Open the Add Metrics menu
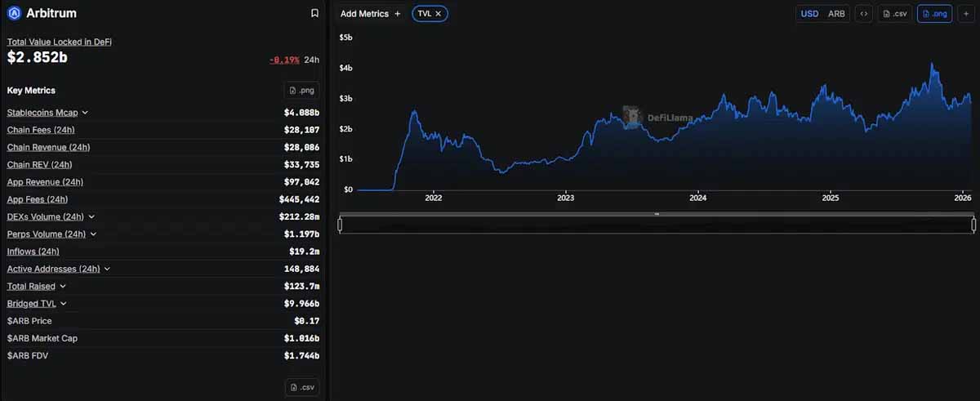 point(371,14)
